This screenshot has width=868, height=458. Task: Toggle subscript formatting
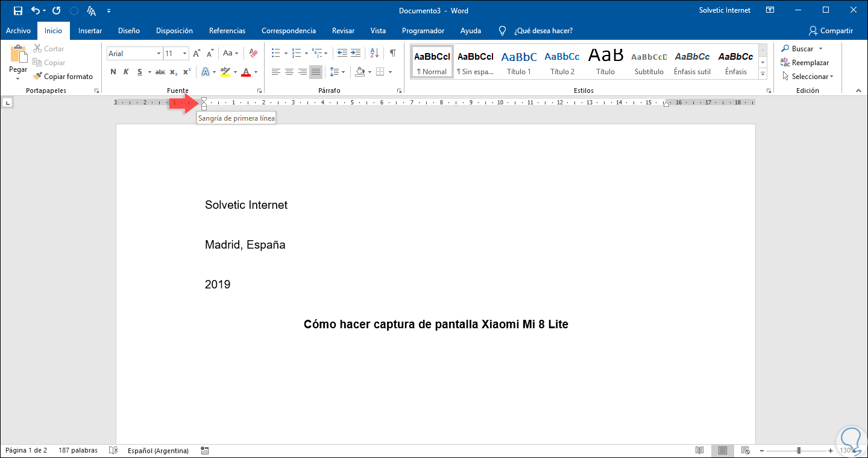174,72
